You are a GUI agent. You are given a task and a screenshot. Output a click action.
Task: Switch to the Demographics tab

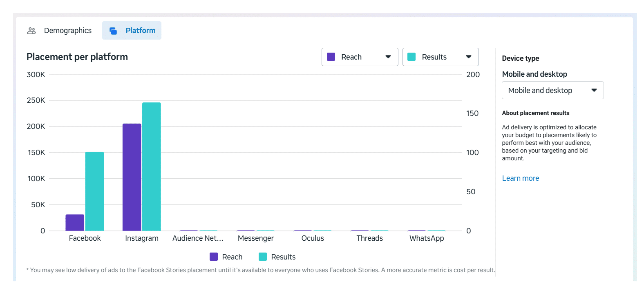(x=67, y=31)
